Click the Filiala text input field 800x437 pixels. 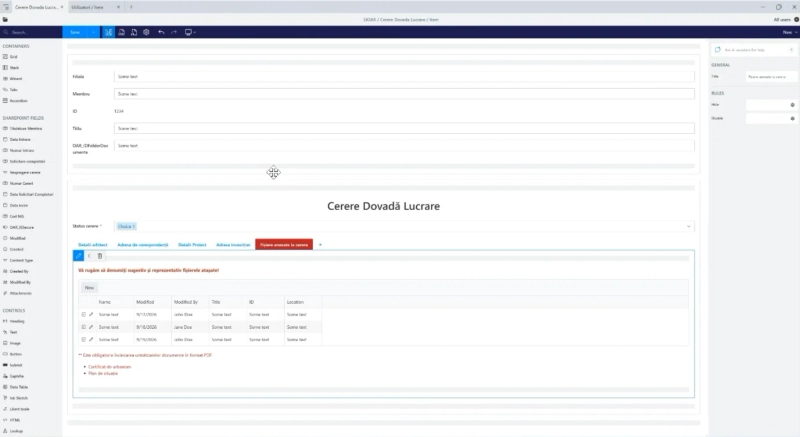pyautogui.click(x=404, y=76)
